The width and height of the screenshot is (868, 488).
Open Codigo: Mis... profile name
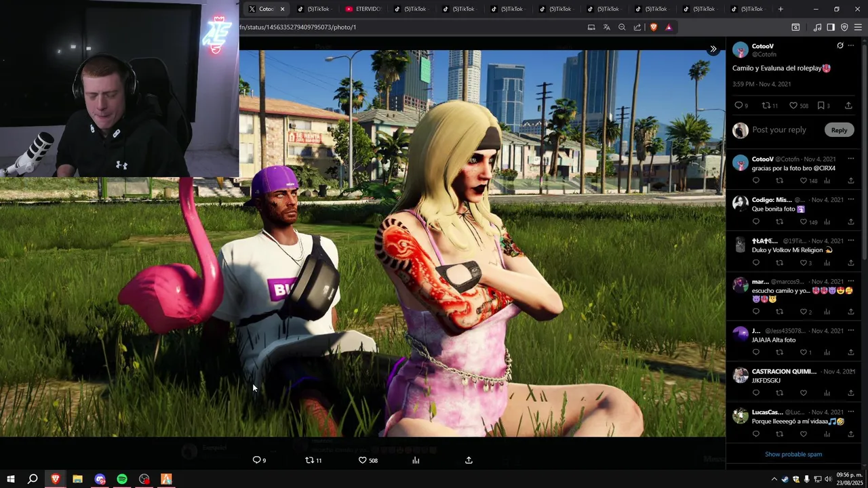772,200
